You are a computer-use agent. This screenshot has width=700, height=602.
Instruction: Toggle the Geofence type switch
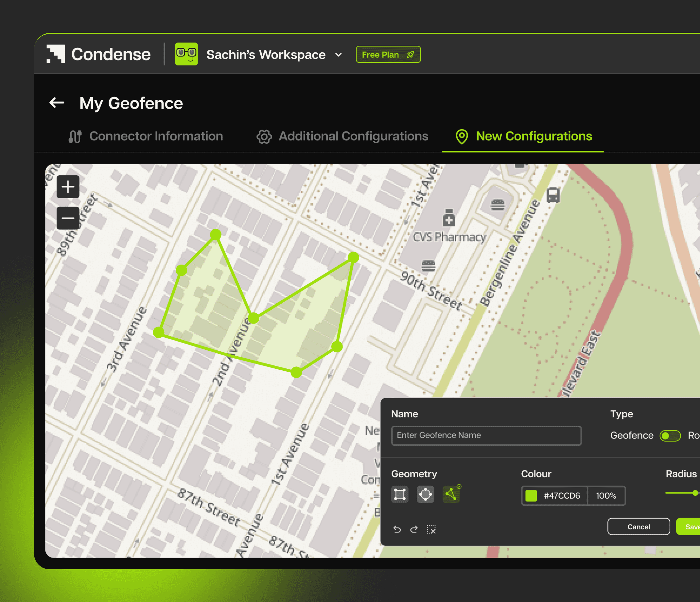pyautogui.click(x=670, y=436)
